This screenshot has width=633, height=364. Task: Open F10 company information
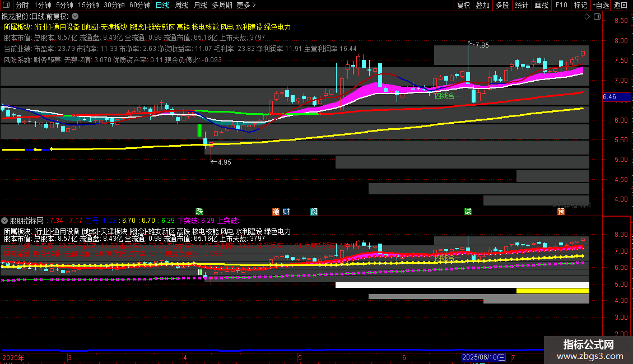(x=561, y=5)
